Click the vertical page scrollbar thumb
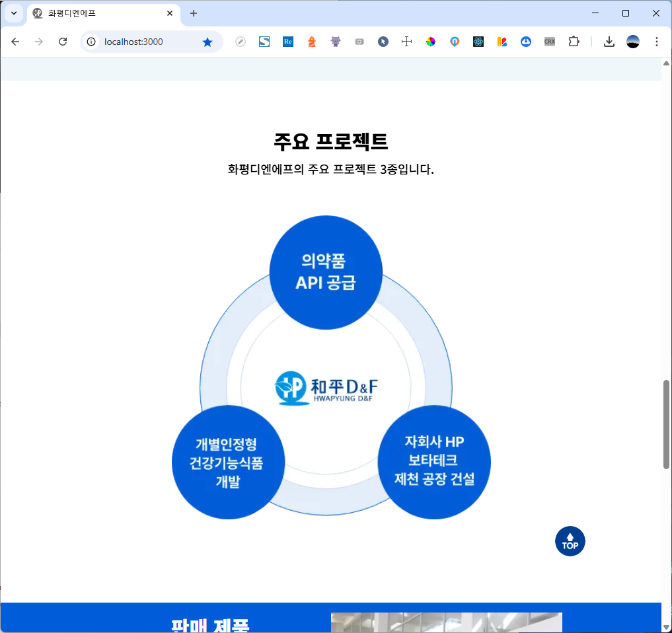This screenshot has height=633, width=672. 666,424
